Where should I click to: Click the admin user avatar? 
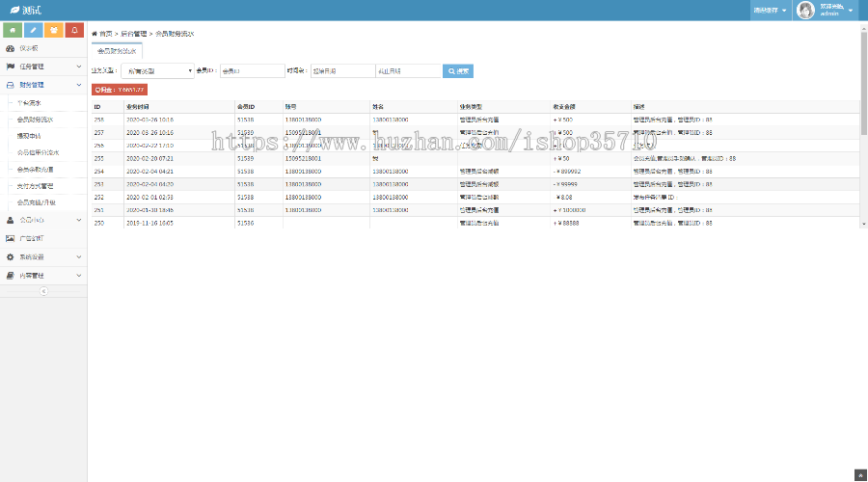[805, 11]
